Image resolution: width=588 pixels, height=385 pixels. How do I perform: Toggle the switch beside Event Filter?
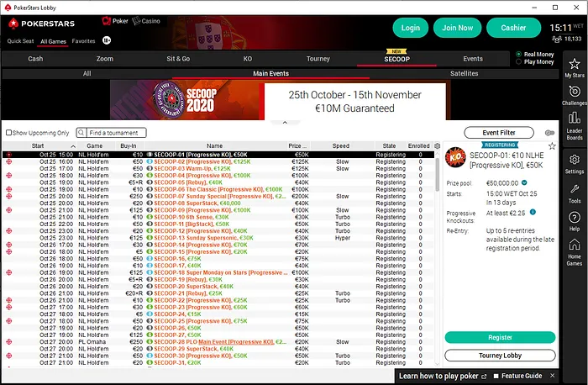pyautogui.click(x=549, y=133)
